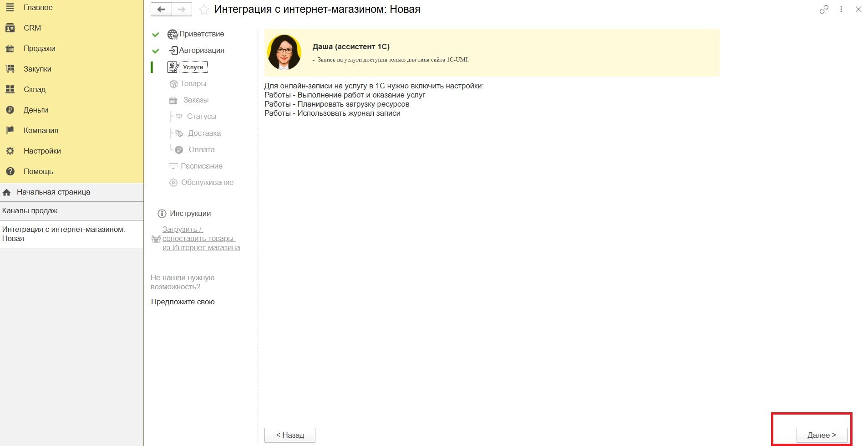Close the integration form with X

click(x=858, y=9)
